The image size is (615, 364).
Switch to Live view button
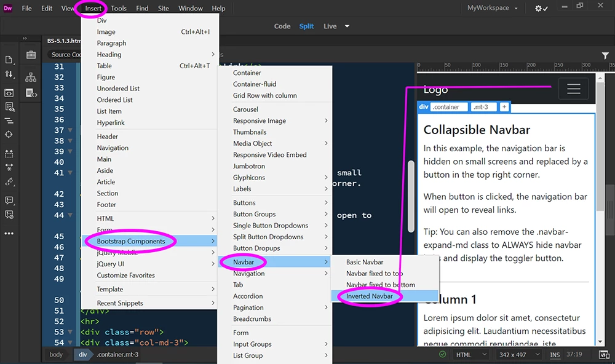coord(330,26)
